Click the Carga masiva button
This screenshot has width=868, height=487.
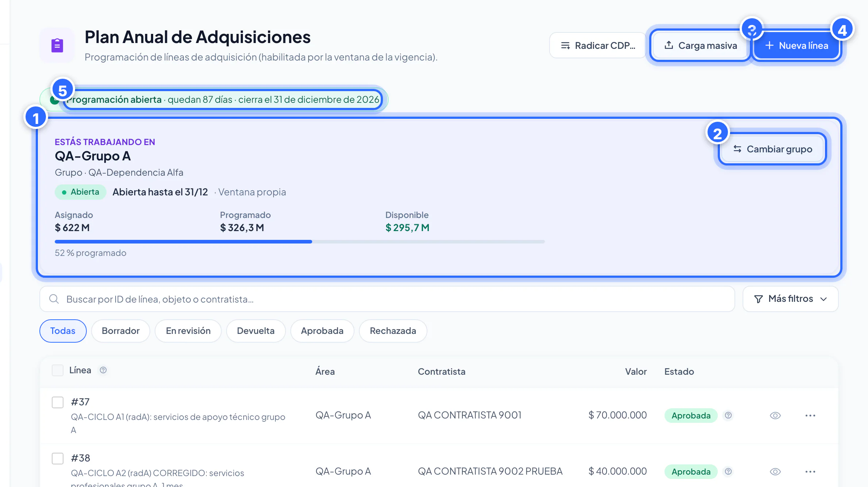(700, 46)
